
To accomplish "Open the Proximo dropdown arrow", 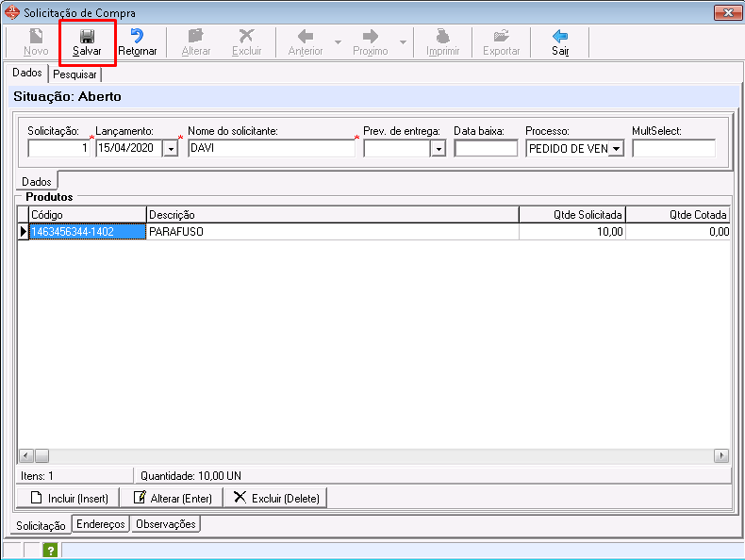I will tap(403, 42).
